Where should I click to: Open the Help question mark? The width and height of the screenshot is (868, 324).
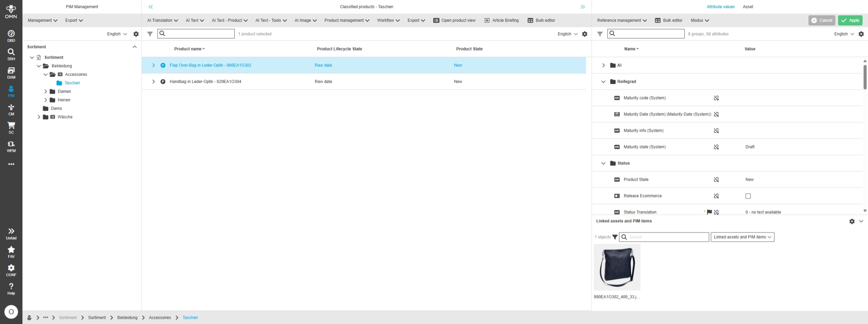[x=11, y=289]
